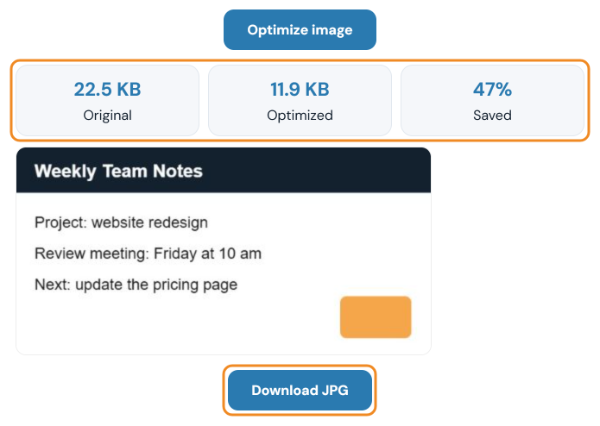Screen dimensions: 600x426
Task: Click the 'Saved' label under 47%
Action: tap(492, 115)
